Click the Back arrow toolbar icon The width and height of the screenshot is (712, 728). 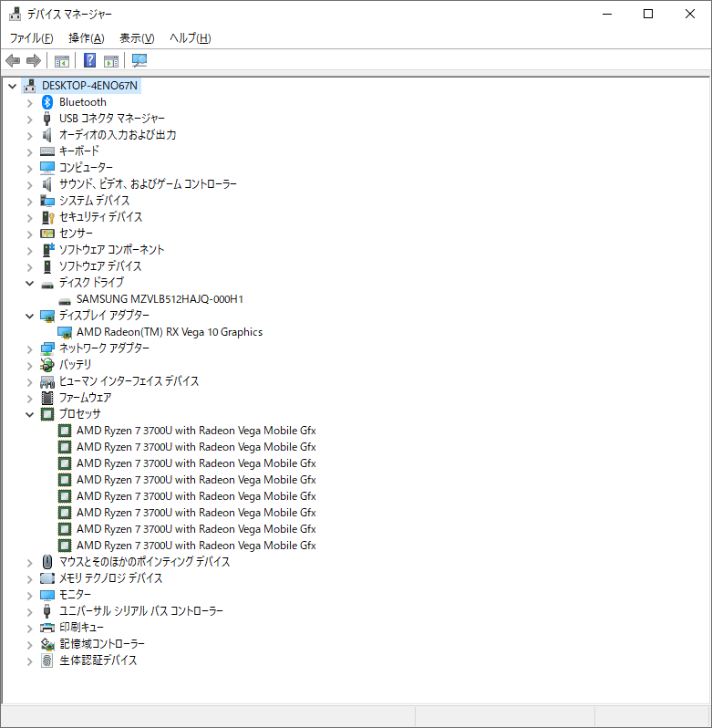click(x=13, y=60)
